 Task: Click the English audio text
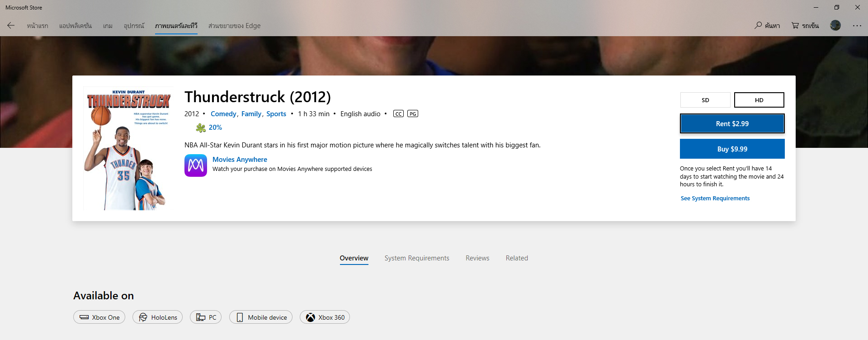(x=360, y=114)
